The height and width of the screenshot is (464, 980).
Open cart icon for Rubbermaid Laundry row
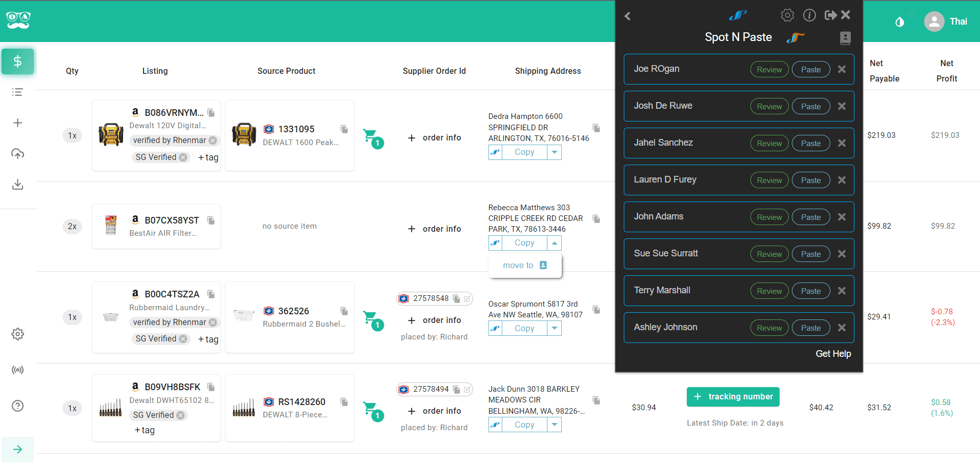pyautogui.click(x=373, y=320)
